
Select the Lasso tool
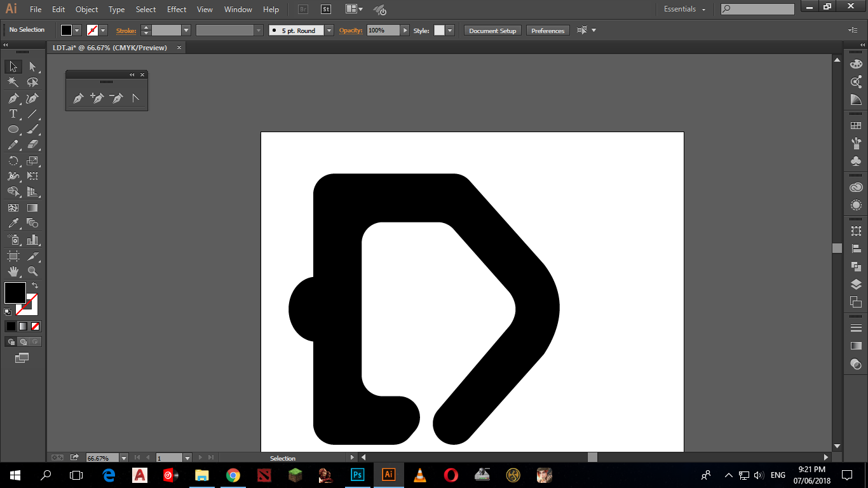[x=32, y=83]
